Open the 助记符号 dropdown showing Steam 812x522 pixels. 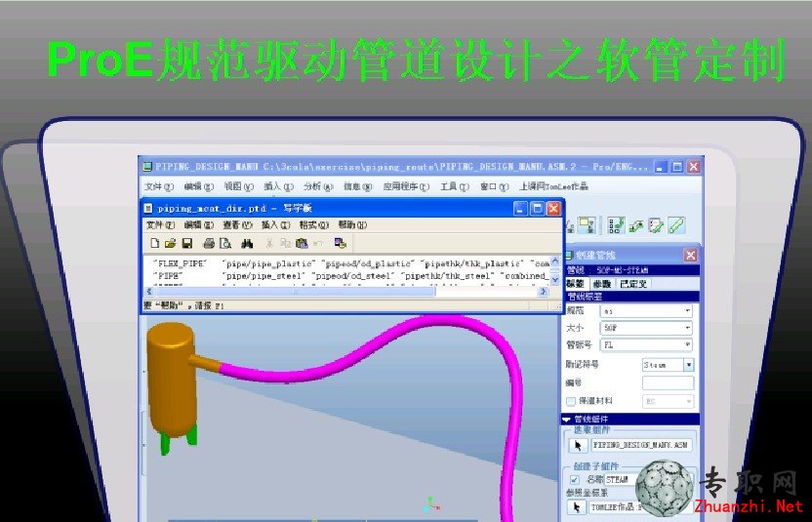668,365
